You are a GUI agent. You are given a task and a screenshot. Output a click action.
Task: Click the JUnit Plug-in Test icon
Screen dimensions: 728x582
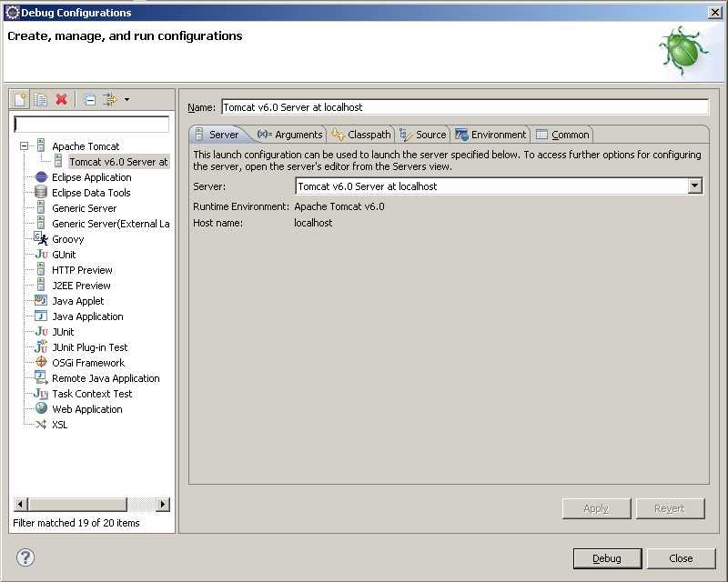[x=41, y=346]
